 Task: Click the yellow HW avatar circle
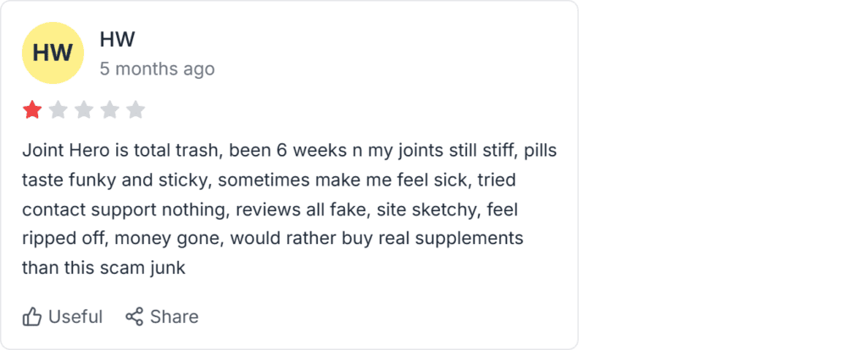coord(53,53)
